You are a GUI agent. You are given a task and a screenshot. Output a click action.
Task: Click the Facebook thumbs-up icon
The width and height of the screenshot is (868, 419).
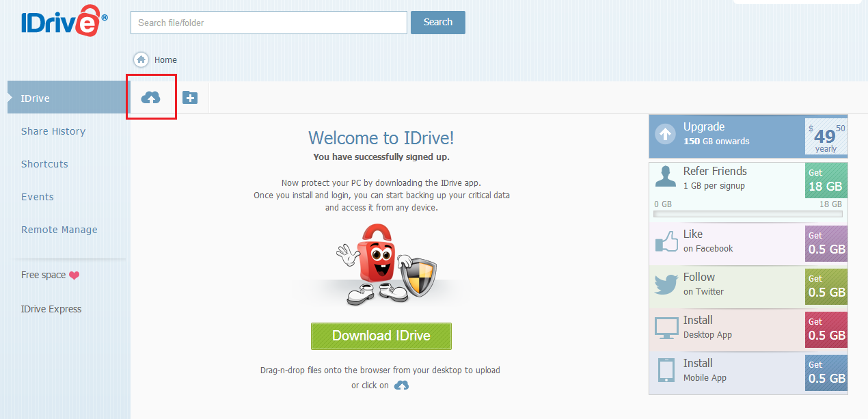pyautogui.click(x=666, y=242)
